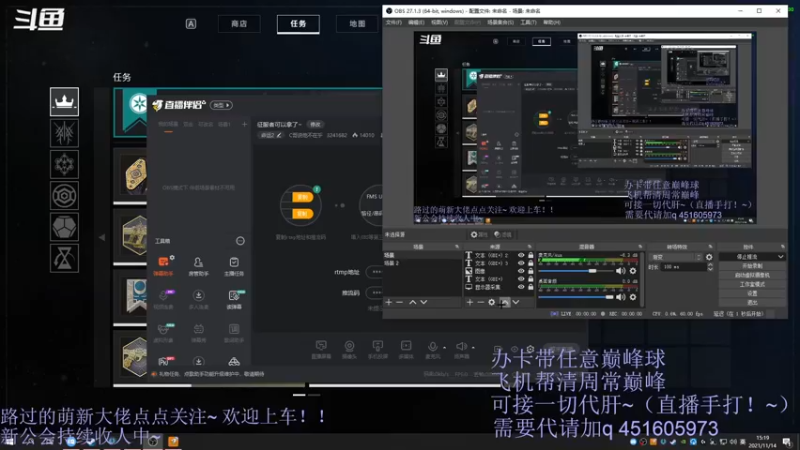The image size is (800, 450).
Task: Adjust the transition duration stepper in OBS
Action: point(710,267)
